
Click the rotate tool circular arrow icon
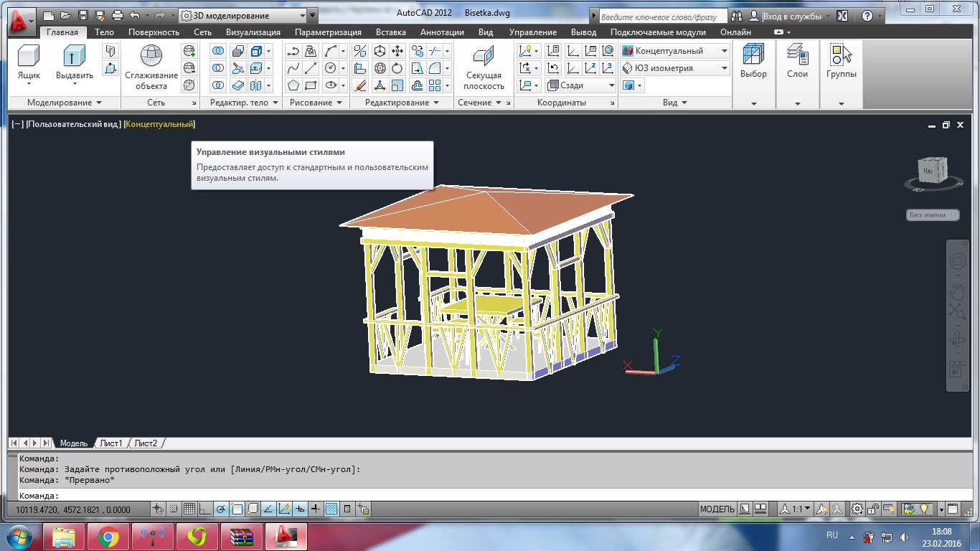pyautogui.click(x=398, y=68)
